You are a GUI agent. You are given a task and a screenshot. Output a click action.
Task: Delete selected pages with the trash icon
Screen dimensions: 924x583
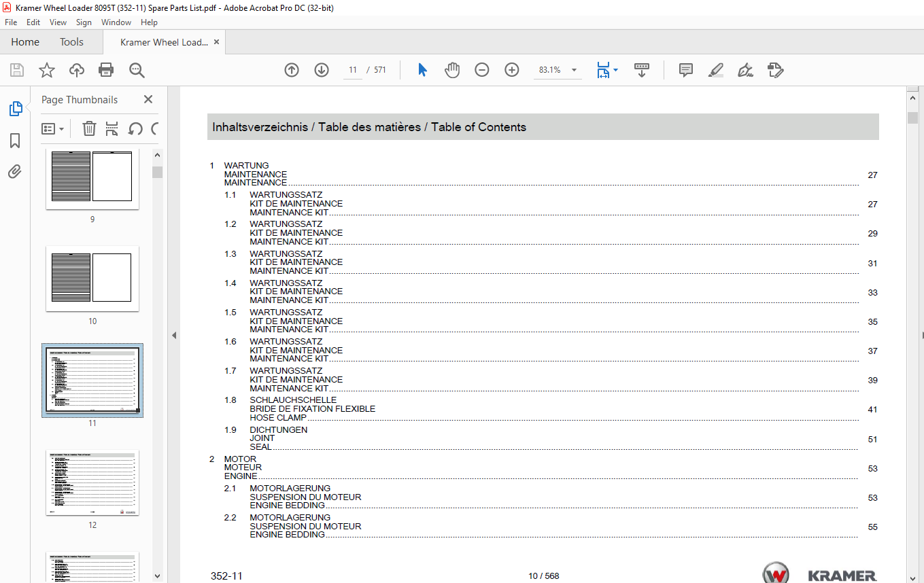pyautogui.click(x=89, y=128)
